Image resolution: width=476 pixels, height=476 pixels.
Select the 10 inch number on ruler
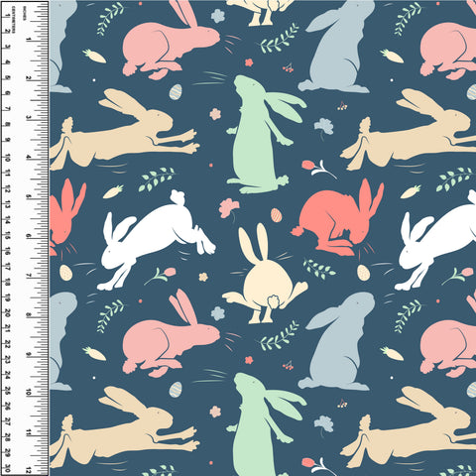29,393
